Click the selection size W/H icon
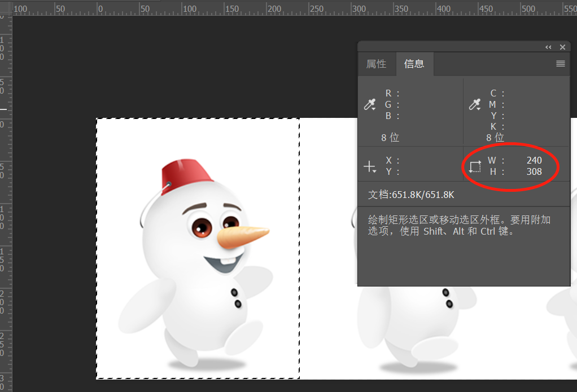Screen dimensions: 577x392 475,166
